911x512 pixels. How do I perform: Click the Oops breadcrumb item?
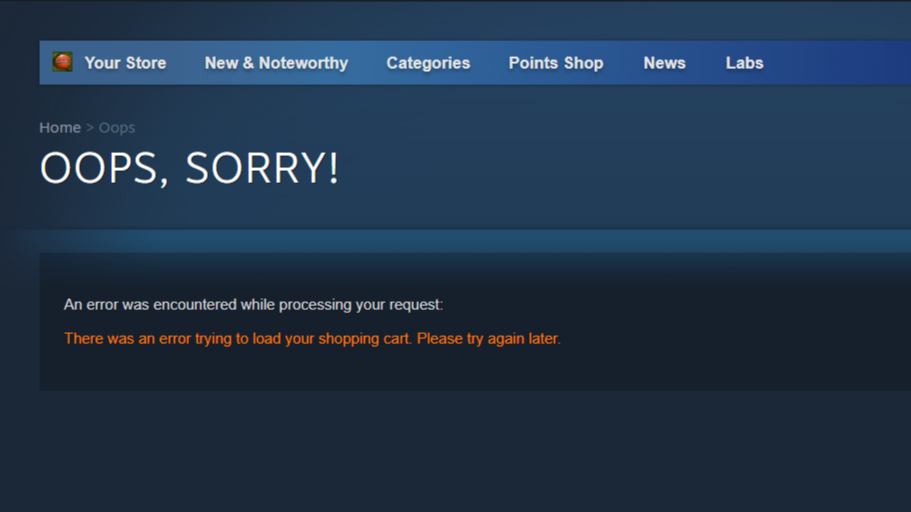(x=117, y=128)
